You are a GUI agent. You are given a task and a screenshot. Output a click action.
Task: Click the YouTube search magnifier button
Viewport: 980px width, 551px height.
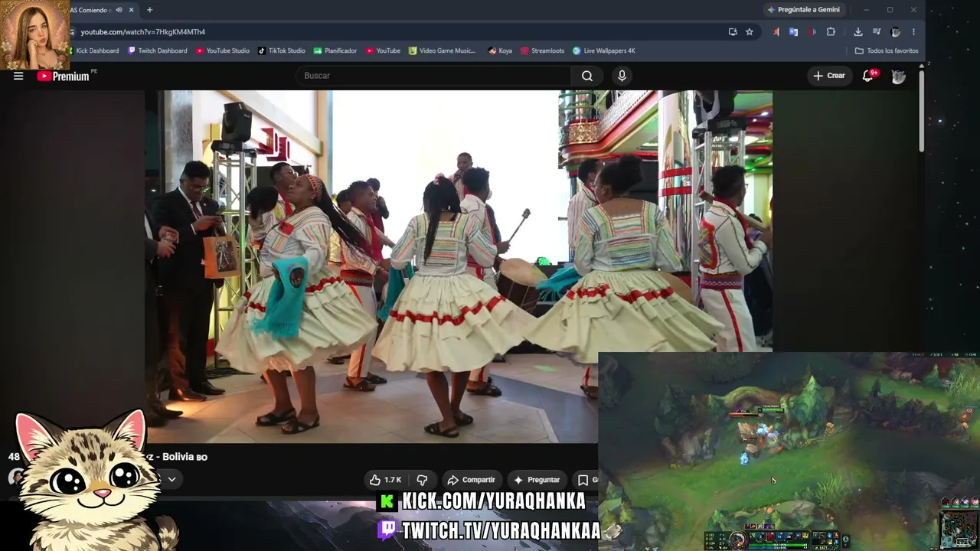pos(586,76)
